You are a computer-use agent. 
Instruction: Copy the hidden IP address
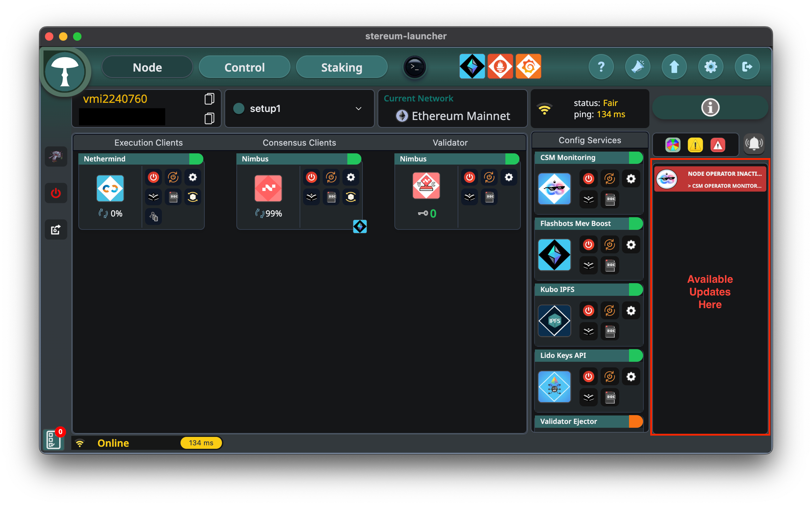pos(209,118)
